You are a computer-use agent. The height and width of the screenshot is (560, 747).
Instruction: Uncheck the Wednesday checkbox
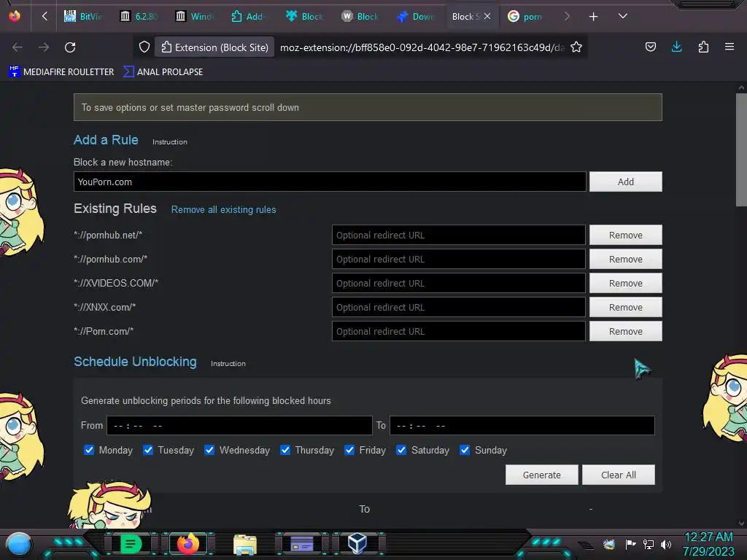click(x=209, y=450)
